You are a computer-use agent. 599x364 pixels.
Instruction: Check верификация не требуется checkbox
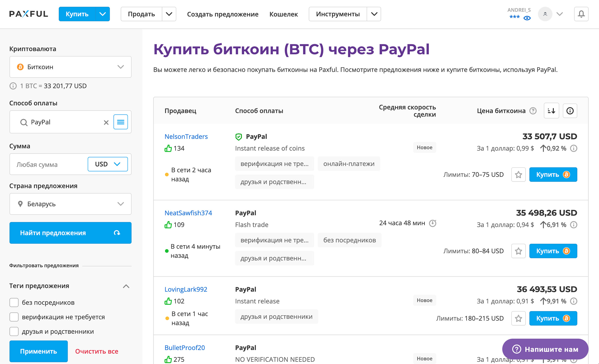14,317
